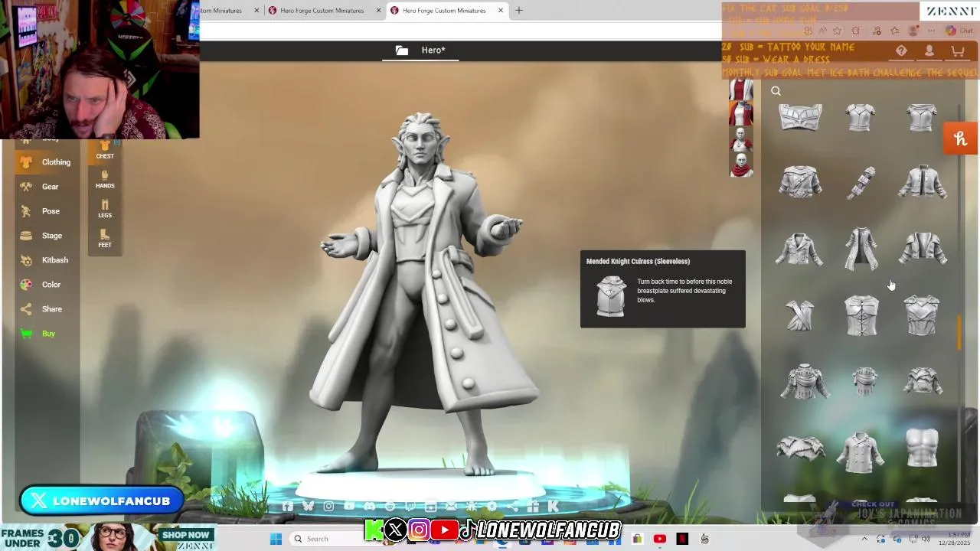The image size is (980, 551).
Task: Select the diagonal strap bandolier item
Action: pyautogui.click(x=861, y=182)
